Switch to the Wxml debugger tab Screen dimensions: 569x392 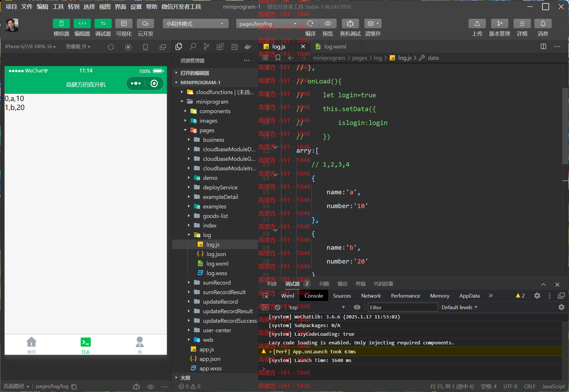(x=288, y=296)
